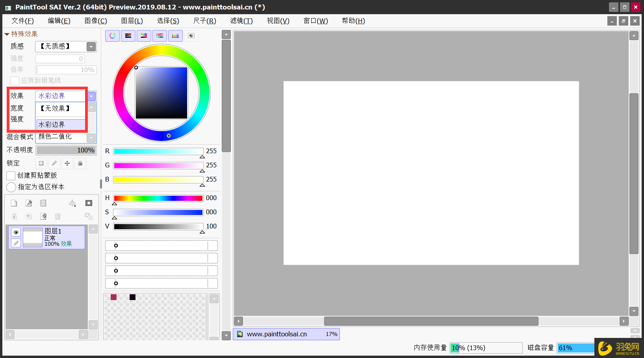Open the 质感 texture dropdown
This screenshot has width=644, height=358.
pos(91,47)
